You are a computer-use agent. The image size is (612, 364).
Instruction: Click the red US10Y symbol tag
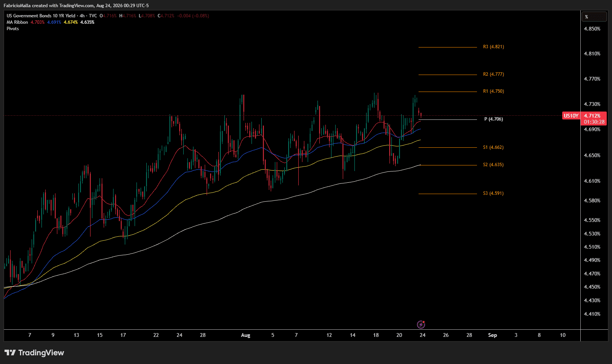tap(571, 116)
